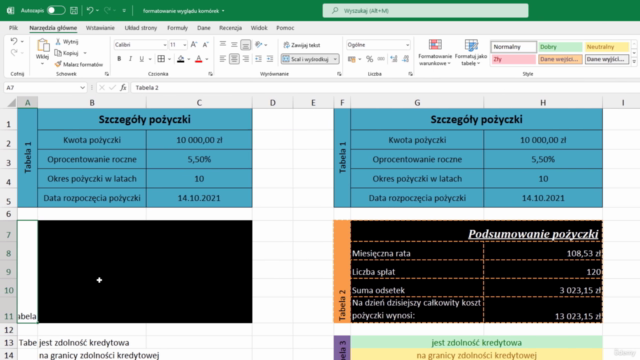This screenshot has height=360, width=640.
Task: Click align bottom icon
Action: (x=245, y=44)
